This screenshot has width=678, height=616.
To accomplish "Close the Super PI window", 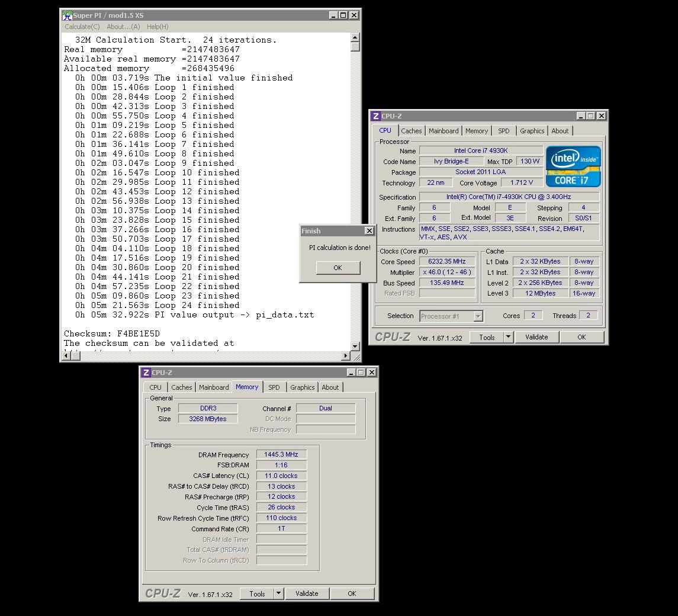I will 354,15.
